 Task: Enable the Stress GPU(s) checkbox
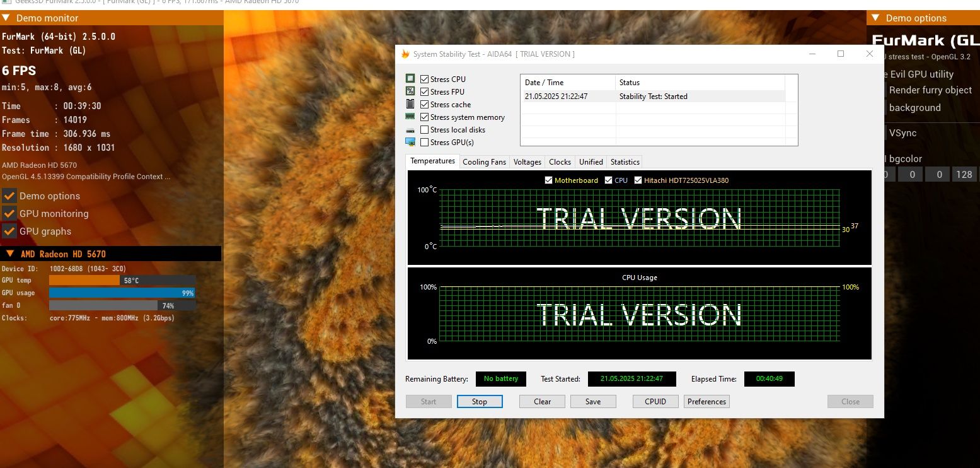(x=424, y=143)
